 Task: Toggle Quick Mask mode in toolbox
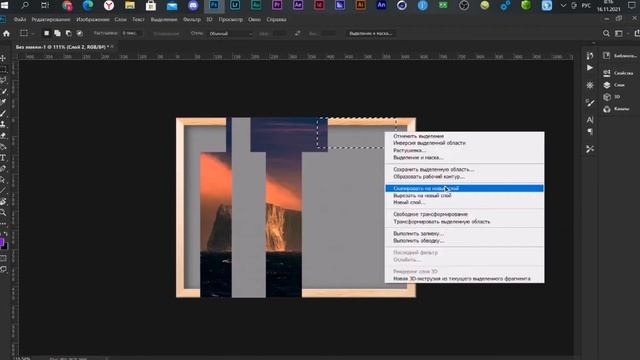(3, 258)
